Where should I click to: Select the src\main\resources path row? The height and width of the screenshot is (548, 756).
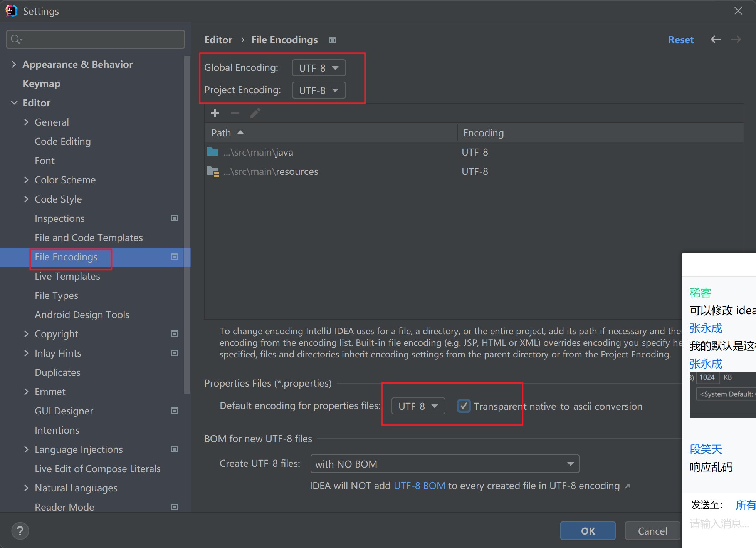click(474, 171)
